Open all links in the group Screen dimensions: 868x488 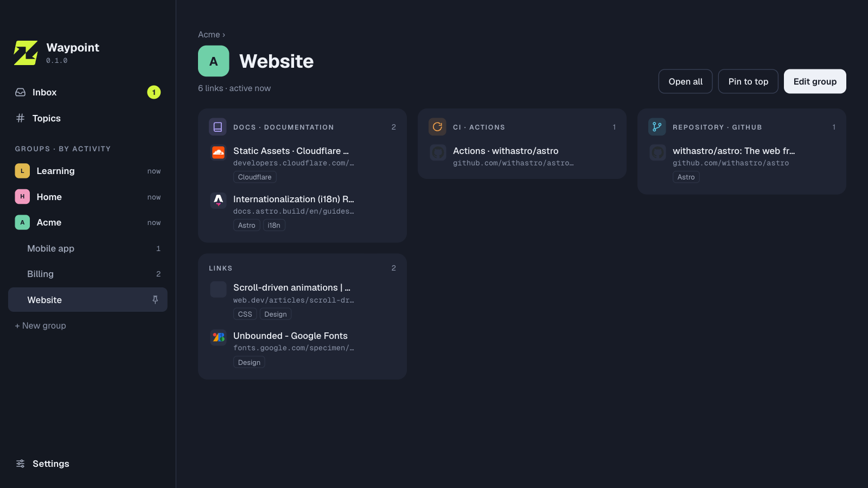coord(686,81)
